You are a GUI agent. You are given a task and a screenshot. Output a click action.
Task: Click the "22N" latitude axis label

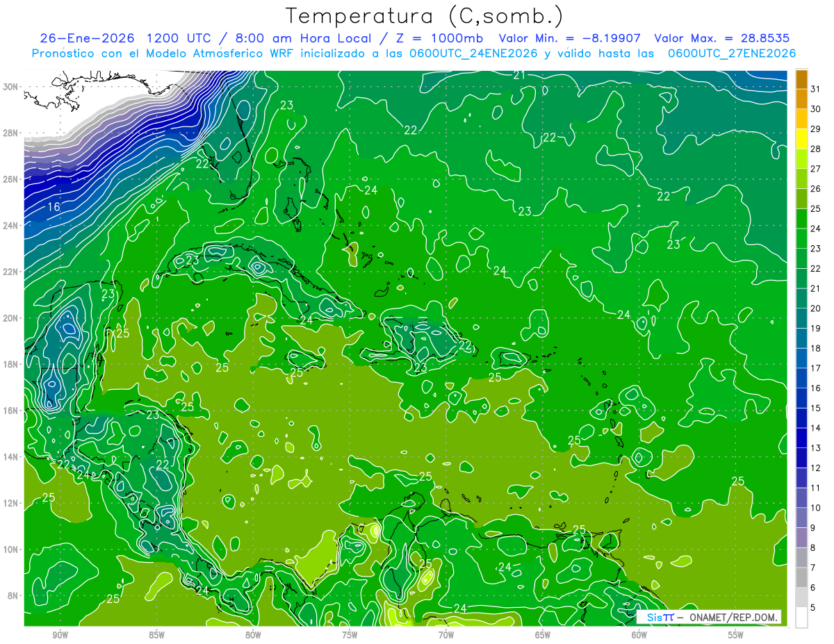click(x=12, y=272)
